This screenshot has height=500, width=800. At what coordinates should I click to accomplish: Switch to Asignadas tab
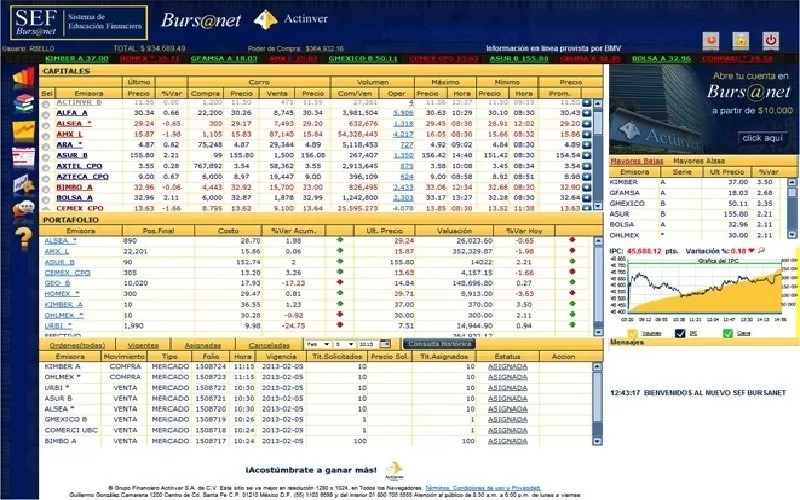pyautogui.click(x=203, y=345)
